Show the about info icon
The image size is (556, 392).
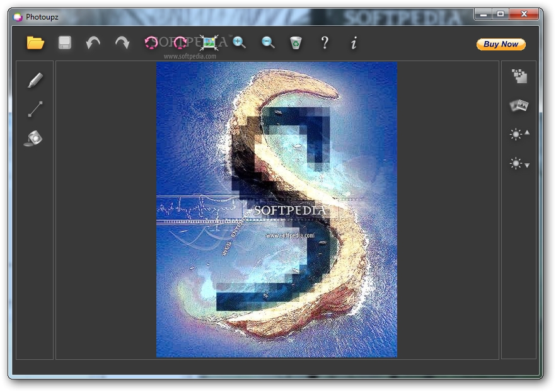pos(354,43)
